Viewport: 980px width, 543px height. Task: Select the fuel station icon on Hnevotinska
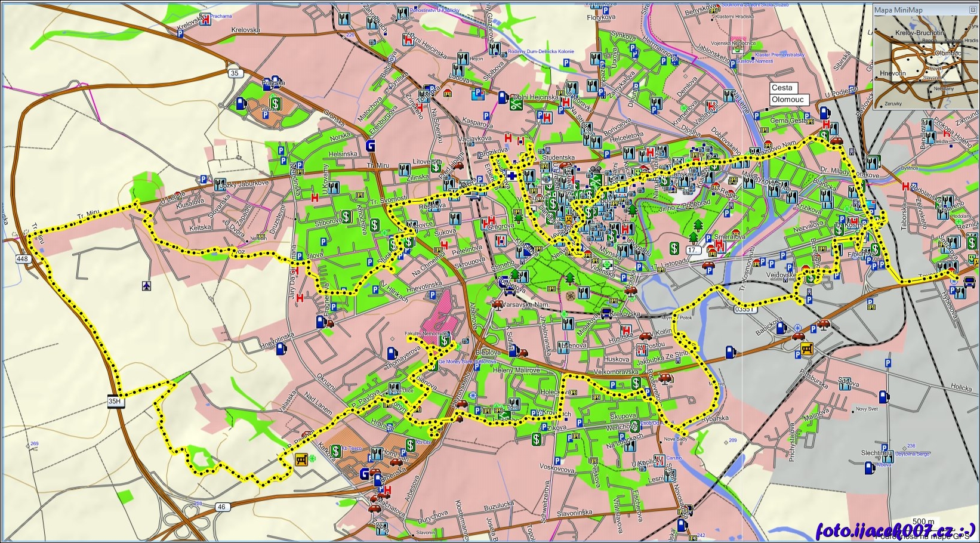(321, 322)
